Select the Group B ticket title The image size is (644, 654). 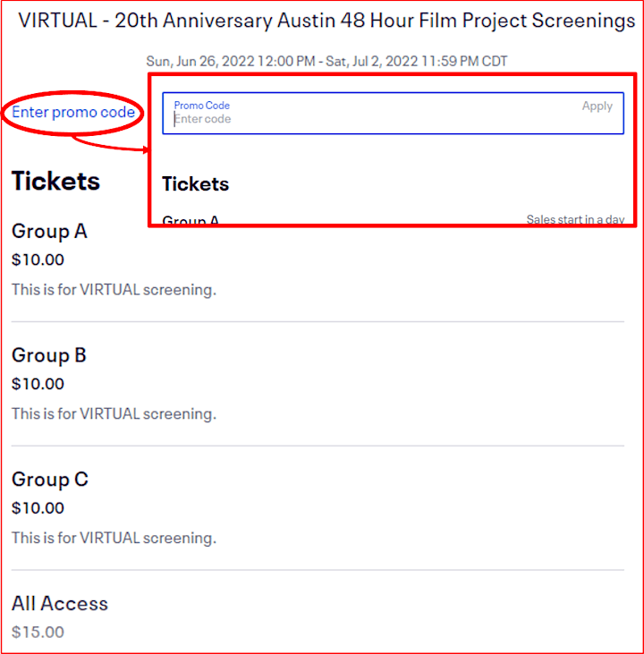pos(49,355)
